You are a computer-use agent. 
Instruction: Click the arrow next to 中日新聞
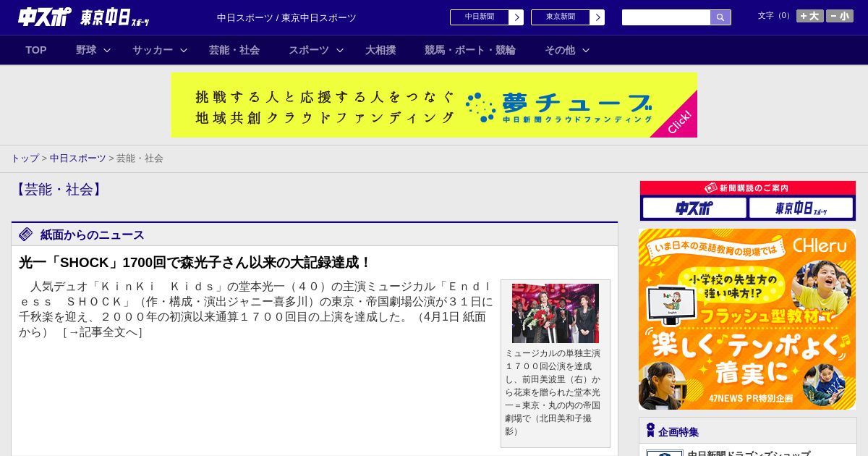pos(516,17)
